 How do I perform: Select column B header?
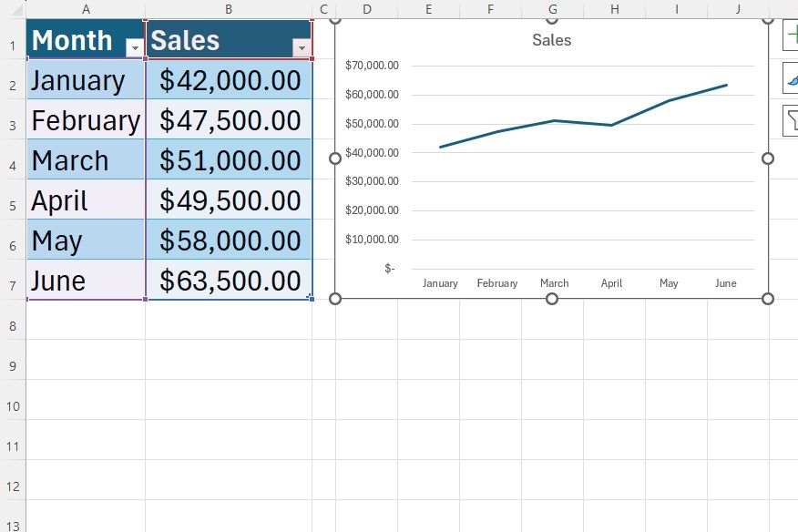tap(229, 9)
